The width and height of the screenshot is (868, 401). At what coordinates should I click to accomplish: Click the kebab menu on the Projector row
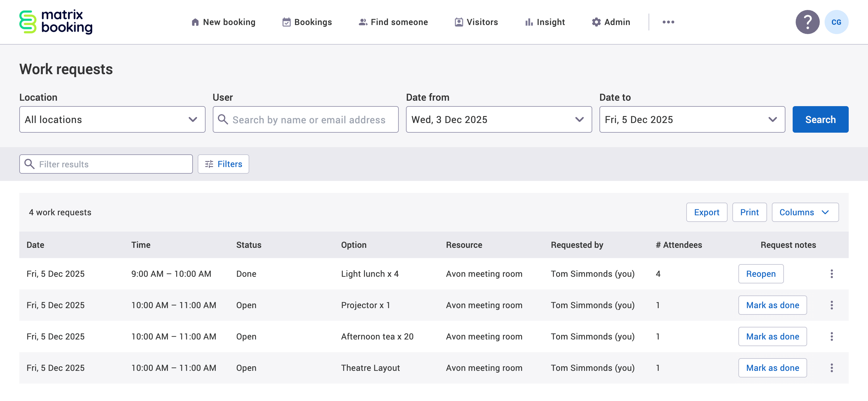(x=832, y=305)
